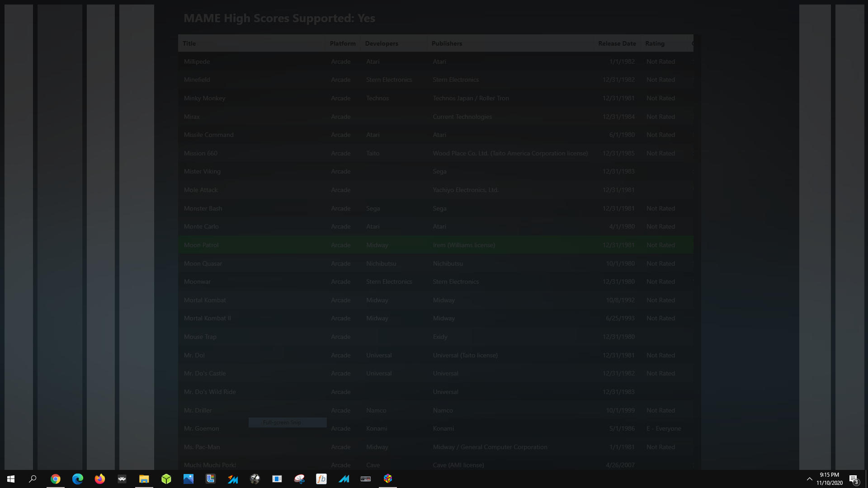This screenshot has height=488, width=868.
Task: Open Windows search from the taskbar
Action: point(33,479)
